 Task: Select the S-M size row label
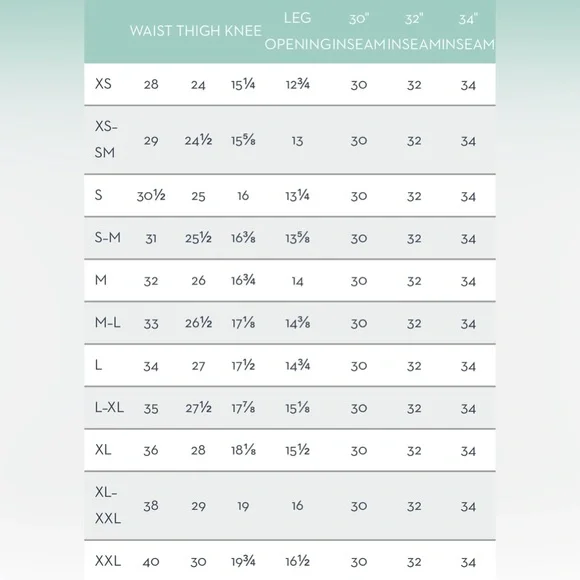pos(108,237)
